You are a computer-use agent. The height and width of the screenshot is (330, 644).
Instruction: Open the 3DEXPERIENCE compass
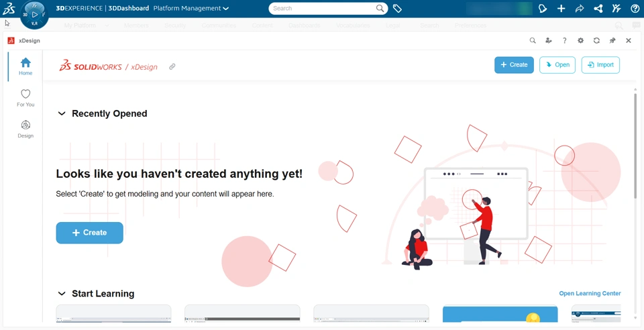coord(34,15)
